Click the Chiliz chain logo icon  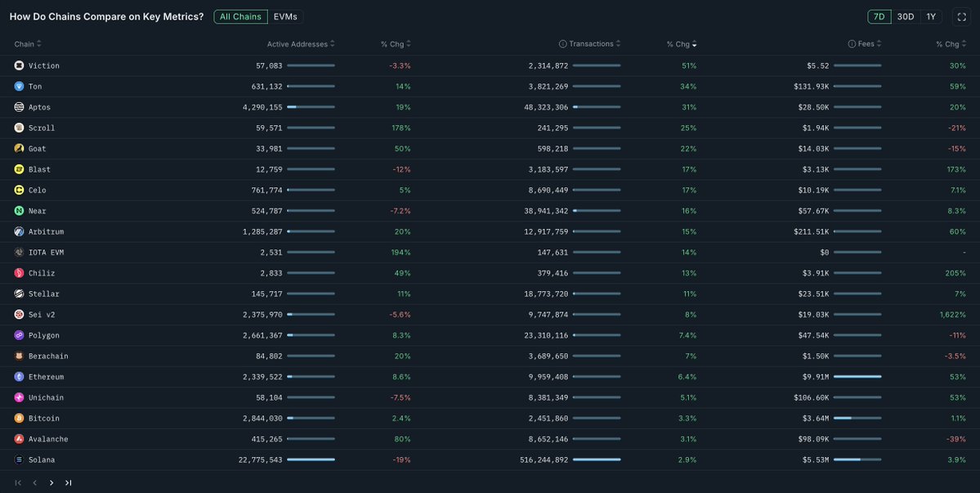point(19,273)
